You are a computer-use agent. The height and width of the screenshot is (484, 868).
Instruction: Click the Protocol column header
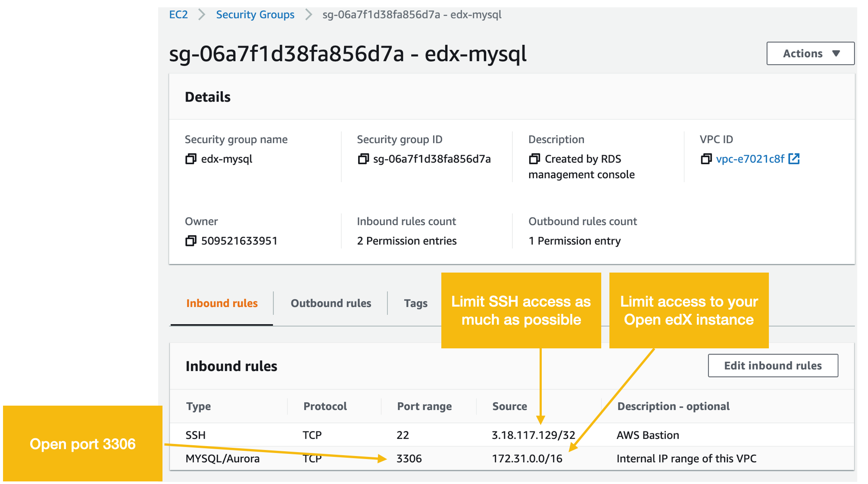(325, 406)
